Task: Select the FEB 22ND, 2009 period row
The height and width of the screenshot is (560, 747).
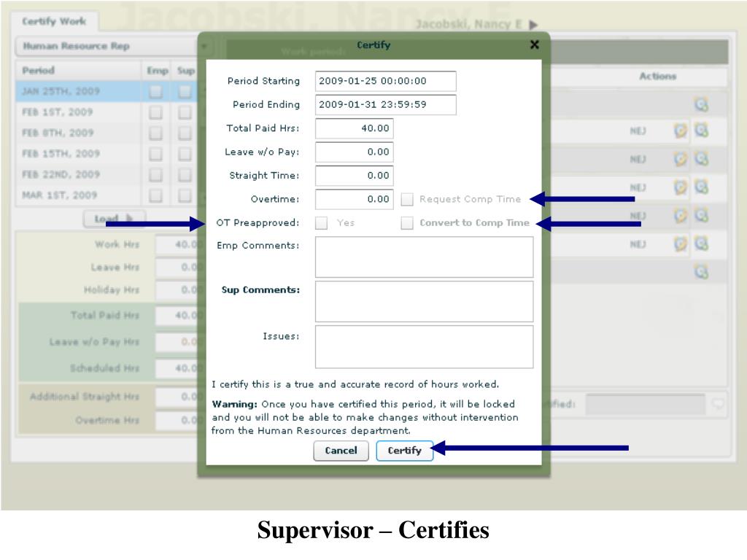Action: 107,174
